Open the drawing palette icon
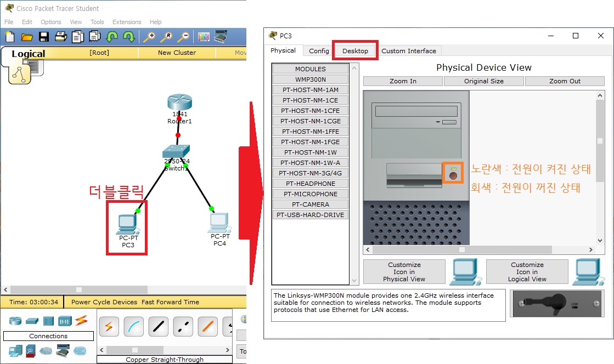Viewport: 614px width, 364px height. [204, 37]
